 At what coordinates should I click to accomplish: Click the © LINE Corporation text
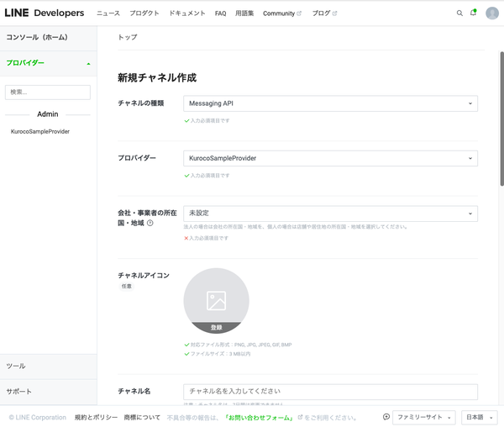(38, 418)
